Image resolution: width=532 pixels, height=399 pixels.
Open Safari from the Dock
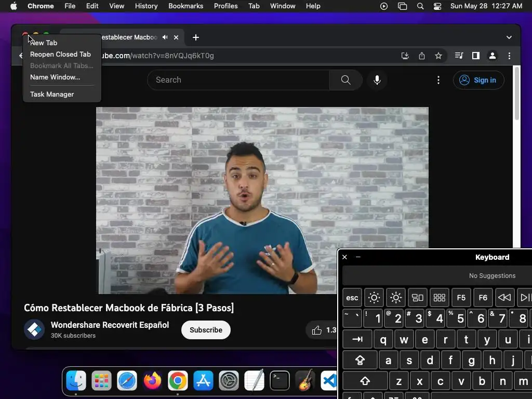[127, 381]
